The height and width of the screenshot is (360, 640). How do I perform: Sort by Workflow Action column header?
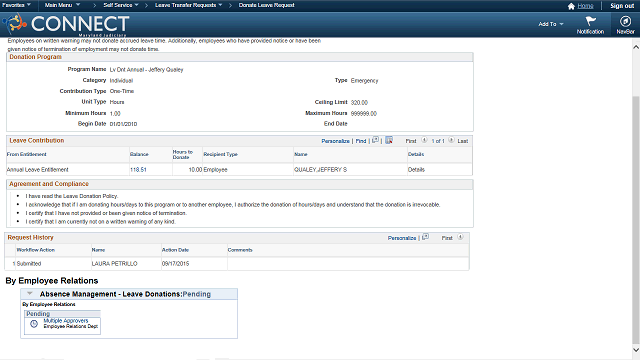pos(36,250)
